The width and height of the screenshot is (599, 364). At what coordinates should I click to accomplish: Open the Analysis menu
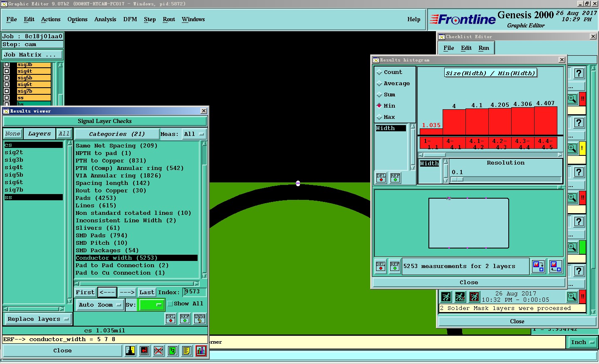coord(105,20)
